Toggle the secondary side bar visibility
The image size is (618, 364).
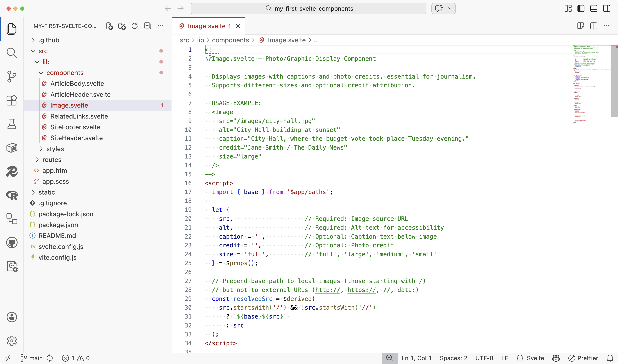(x=607, y=9)
